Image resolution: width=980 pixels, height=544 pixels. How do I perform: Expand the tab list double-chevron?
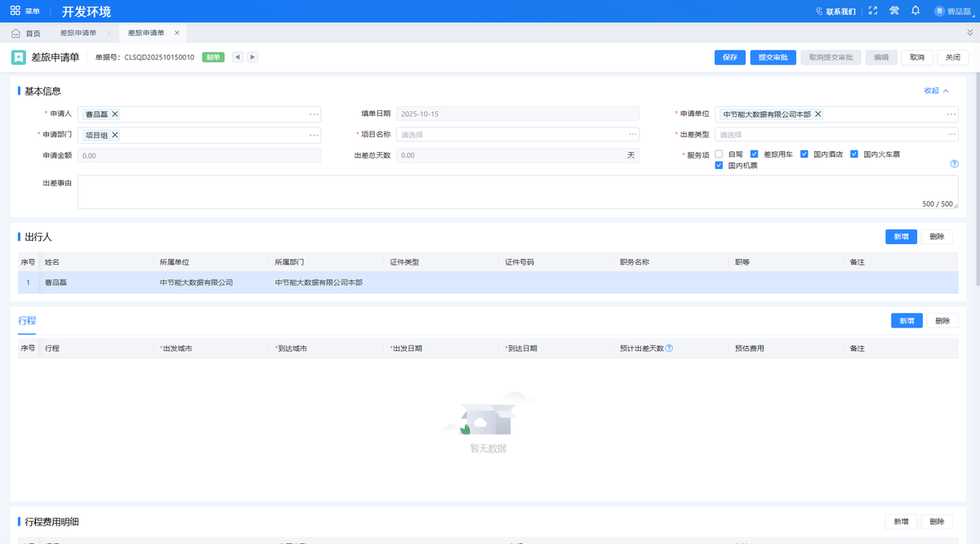point(969,33)
